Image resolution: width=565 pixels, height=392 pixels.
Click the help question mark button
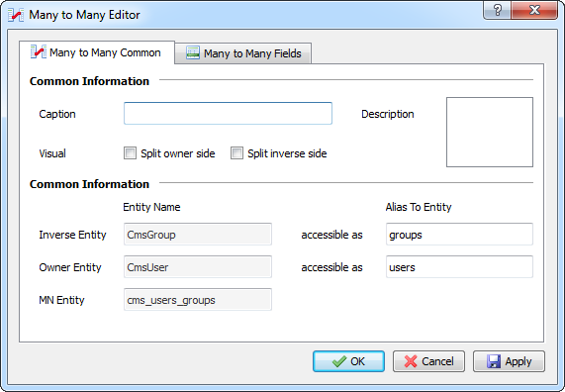(x=498, y=10)
